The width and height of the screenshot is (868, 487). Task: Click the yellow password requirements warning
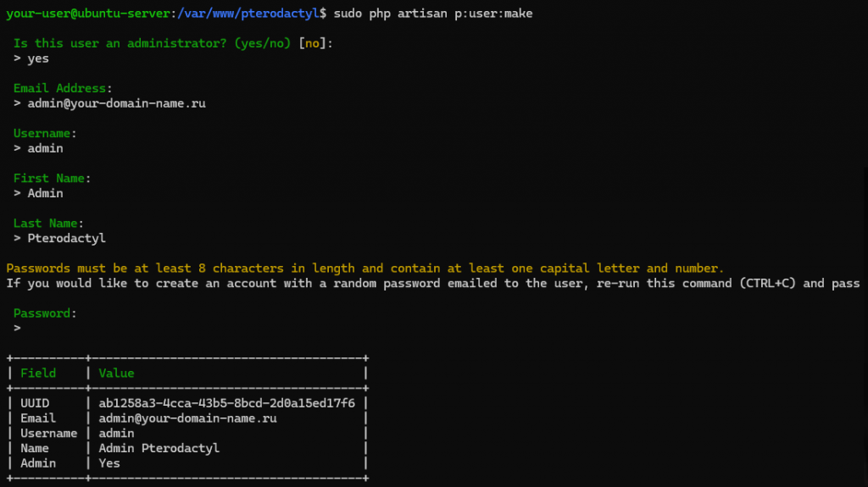tap(364, 268)
